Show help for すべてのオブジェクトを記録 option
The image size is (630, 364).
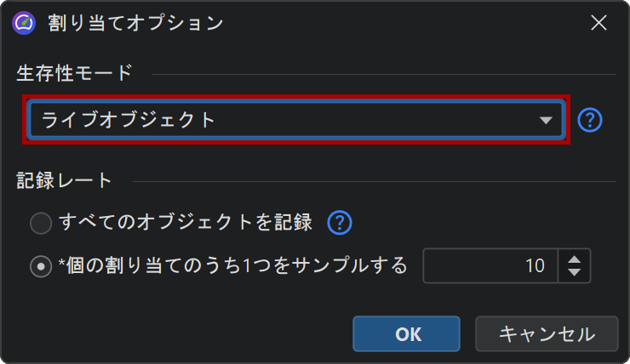pyautogui.click(x=340, y=223)
